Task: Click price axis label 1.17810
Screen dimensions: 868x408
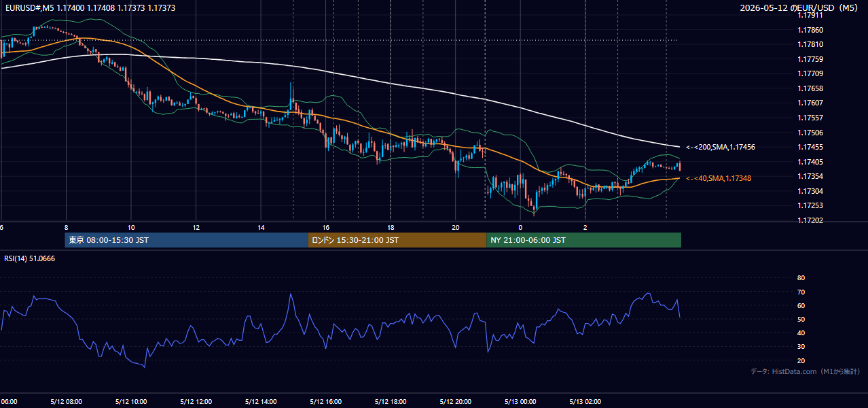Action: click(x=810, y=44)
